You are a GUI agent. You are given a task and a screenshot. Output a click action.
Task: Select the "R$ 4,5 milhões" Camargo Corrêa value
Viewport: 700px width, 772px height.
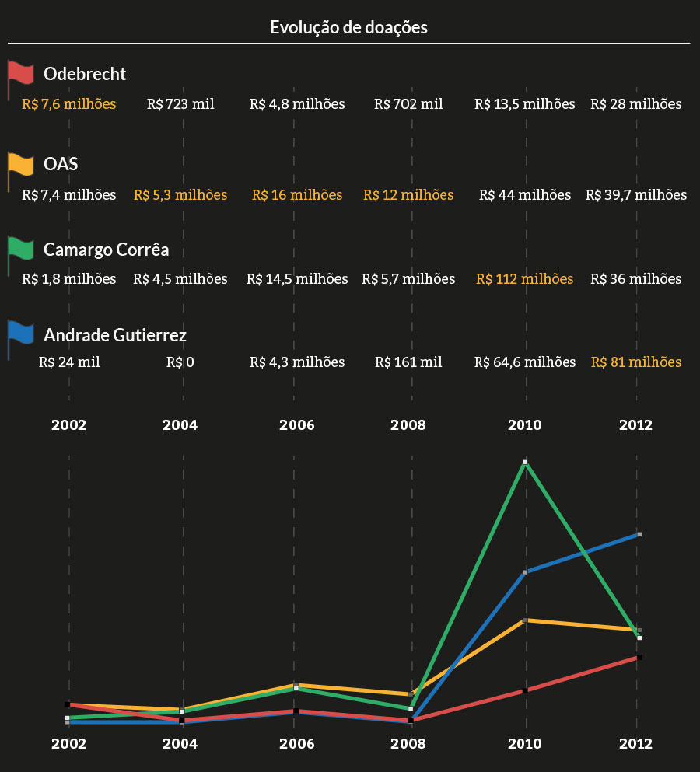(180, 279)
